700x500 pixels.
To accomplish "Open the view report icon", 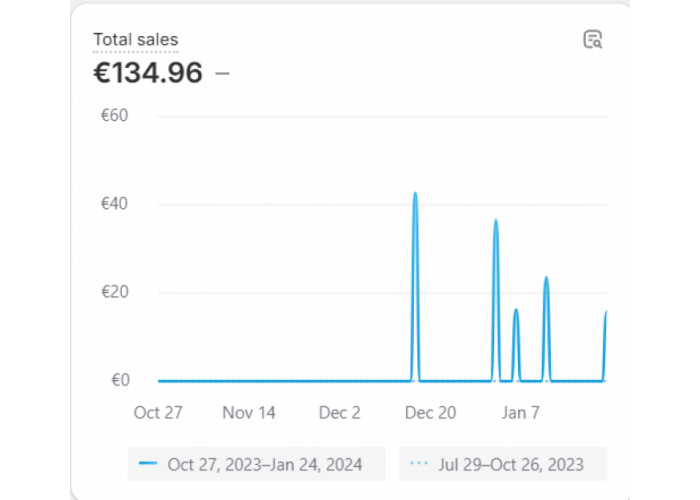I will [x=593, y=39].
